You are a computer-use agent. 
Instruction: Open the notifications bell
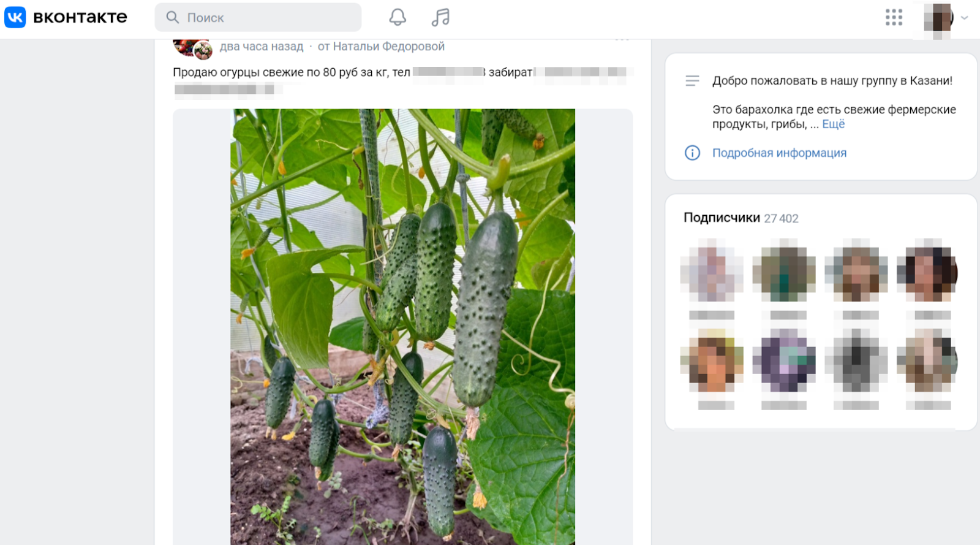click(398, 17)
